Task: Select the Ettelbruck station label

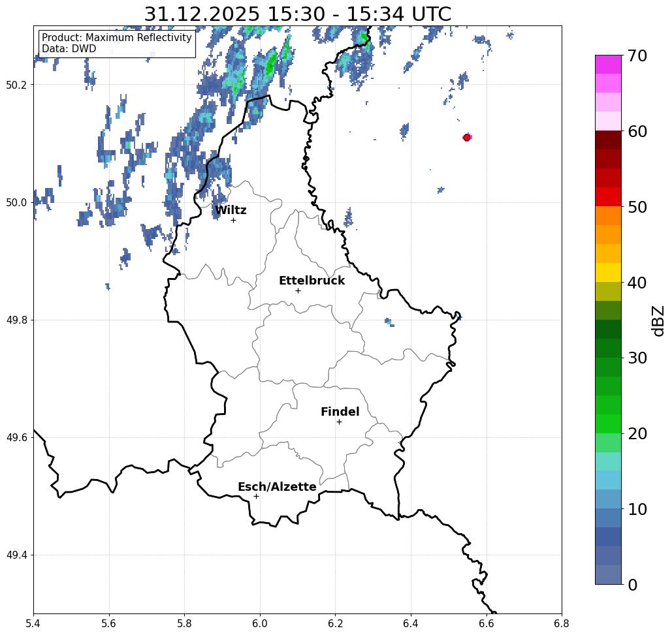Action: (312, 281)
